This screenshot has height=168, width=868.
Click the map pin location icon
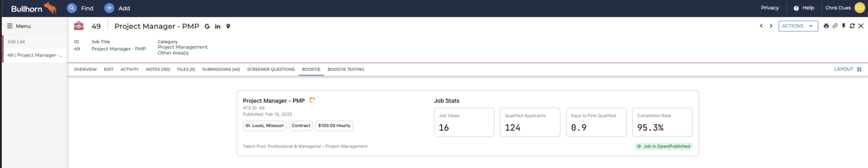pos(228,26)
